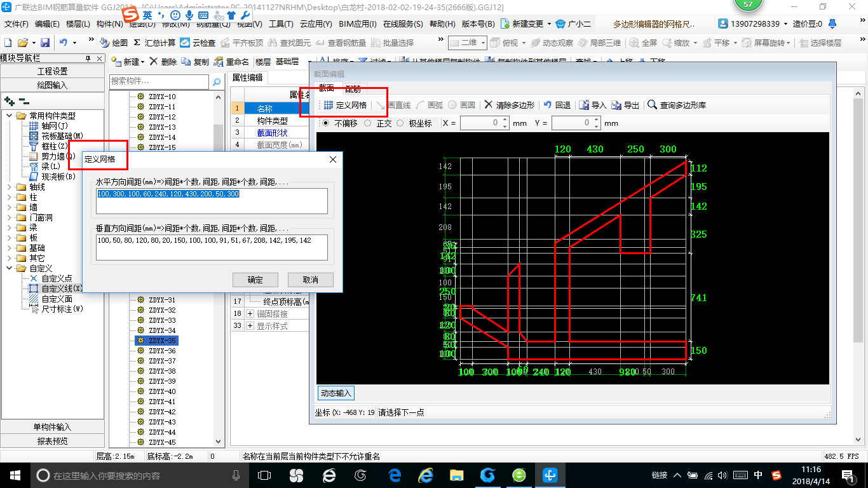Viewport: 868px width, 488px height.
Task: Select ZDYX-36 in component list
Action: click(162, 351)
